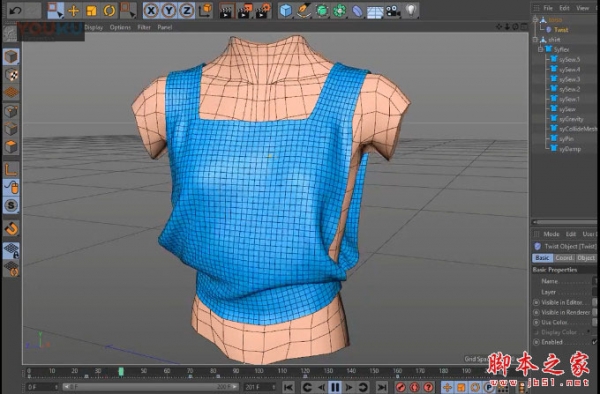Open the viewport Filter menu

(144, 28)
